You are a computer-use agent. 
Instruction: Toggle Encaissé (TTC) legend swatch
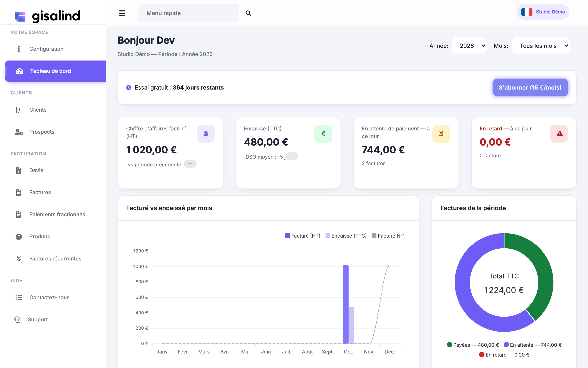point(327,236)
